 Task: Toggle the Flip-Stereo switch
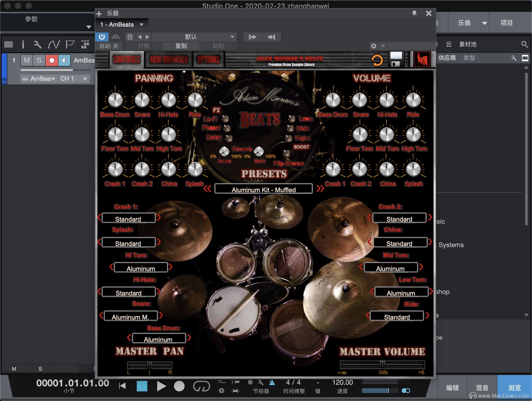[x=286, y=153]
